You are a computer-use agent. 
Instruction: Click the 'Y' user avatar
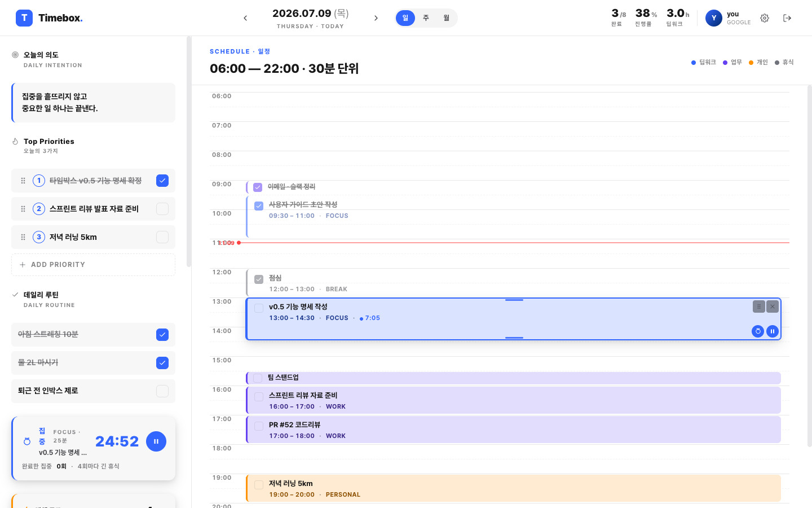click(714, 18)
